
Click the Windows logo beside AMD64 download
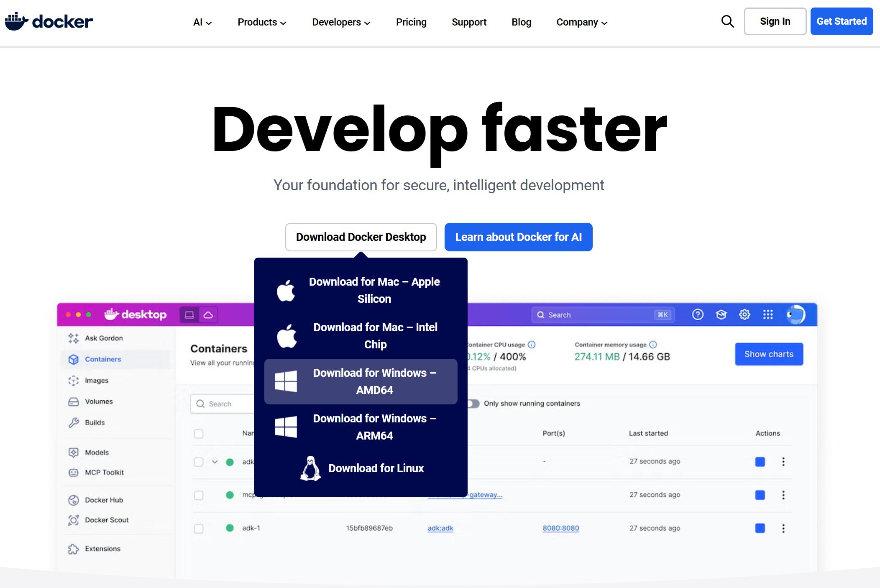pos(286,381)
